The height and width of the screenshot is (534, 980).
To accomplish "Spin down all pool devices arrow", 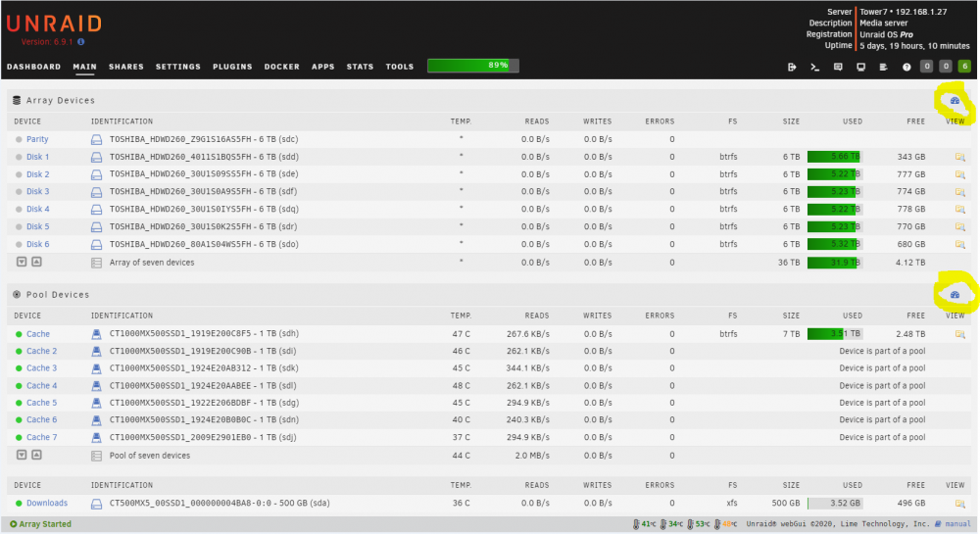I will pyautogui.click(x=22, y=455).
